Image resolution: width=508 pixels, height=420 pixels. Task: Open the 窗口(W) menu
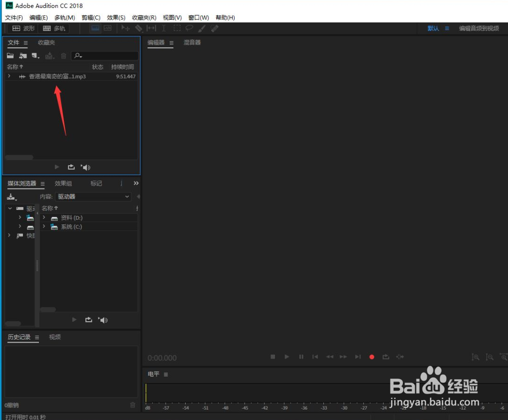(x=199, y=17)
